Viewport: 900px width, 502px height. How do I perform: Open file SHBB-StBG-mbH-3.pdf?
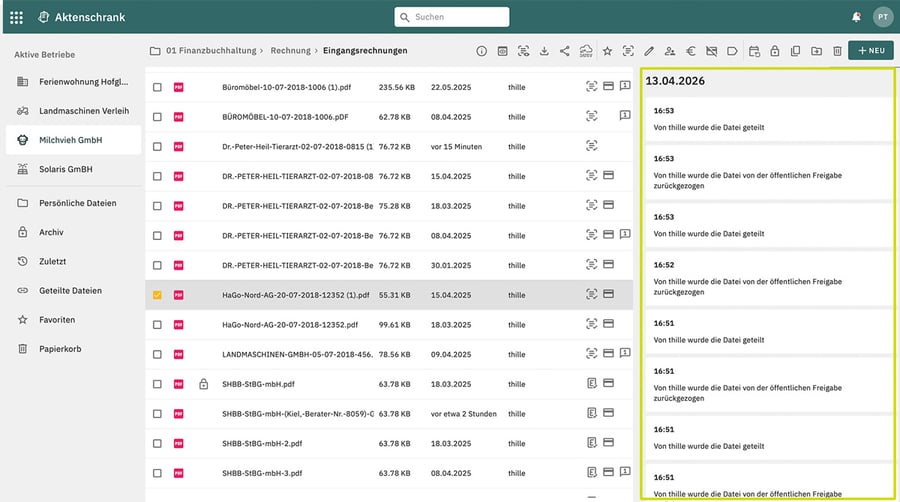(x=262, y=473)
